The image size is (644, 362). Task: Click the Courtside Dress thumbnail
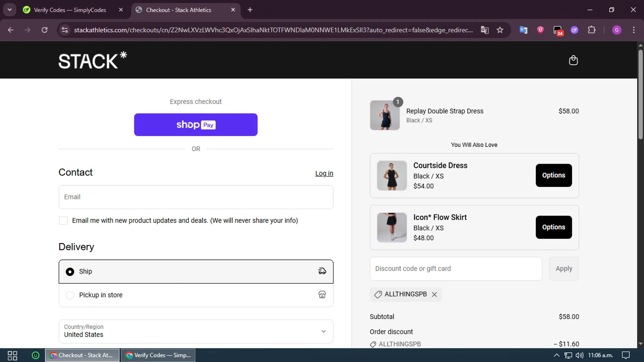click(392, 176)
